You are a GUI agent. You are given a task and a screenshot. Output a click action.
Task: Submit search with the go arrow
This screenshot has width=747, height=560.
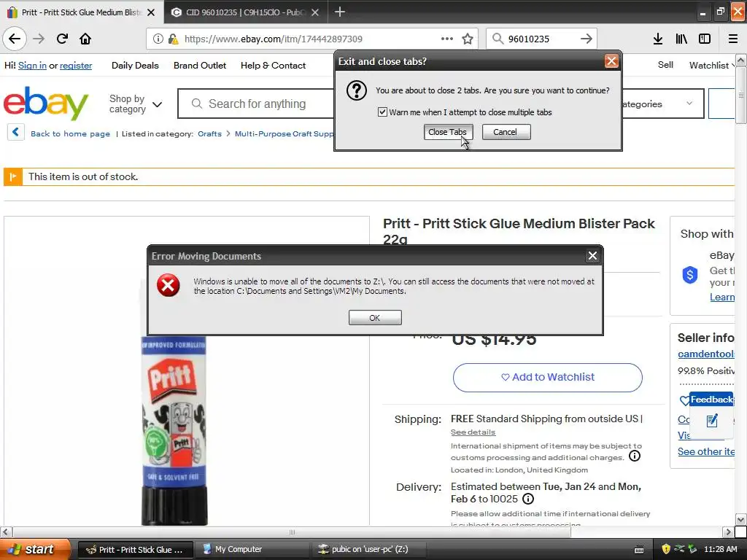pyautogui.click(x=587, y=39)
